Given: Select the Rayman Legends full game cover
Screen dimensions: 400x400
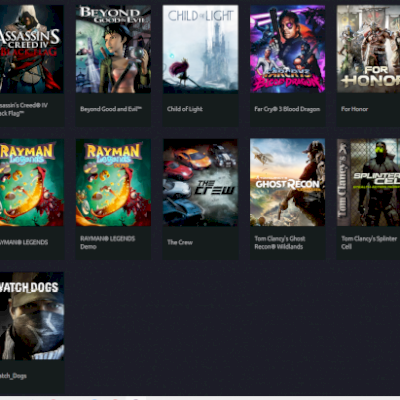Looking at the screenshot, I should coord(32,183).
